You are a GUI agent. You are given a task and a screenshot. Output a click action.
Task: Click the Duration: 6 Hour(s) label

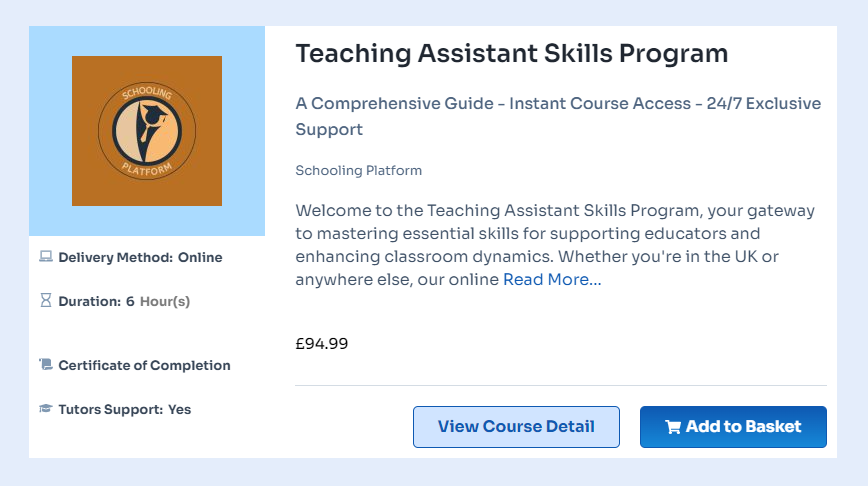click(124, 301)
